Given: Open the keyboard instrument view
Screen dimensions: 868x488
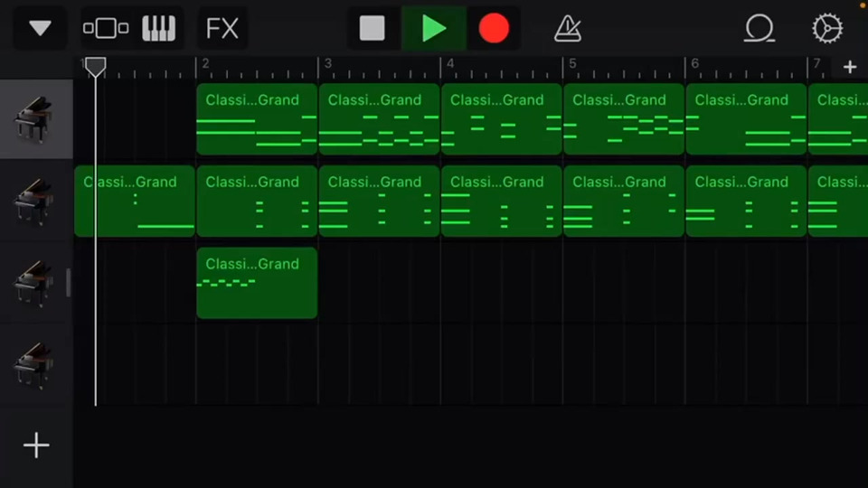Looking at the screenshot, I should (x=158, y=28).
